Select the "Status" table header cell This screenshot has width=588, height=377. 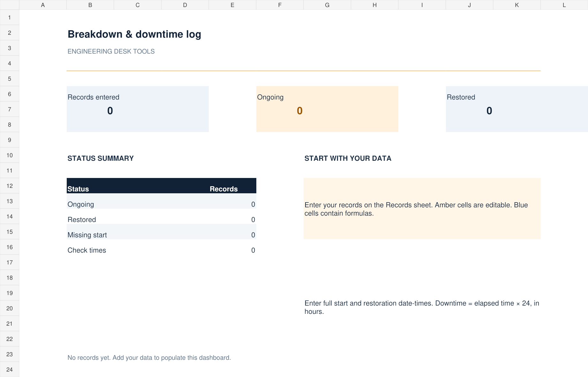click(78, 189)
